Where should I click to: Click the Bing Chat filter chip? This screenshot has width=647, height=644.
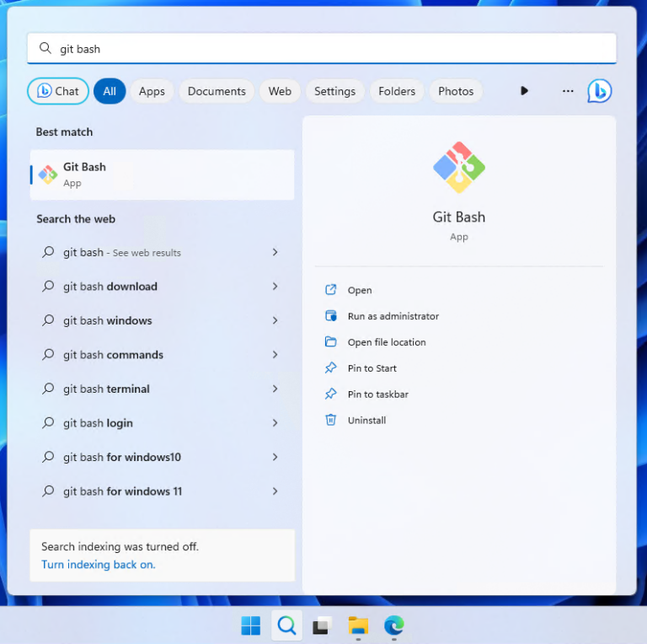[58, 91]
